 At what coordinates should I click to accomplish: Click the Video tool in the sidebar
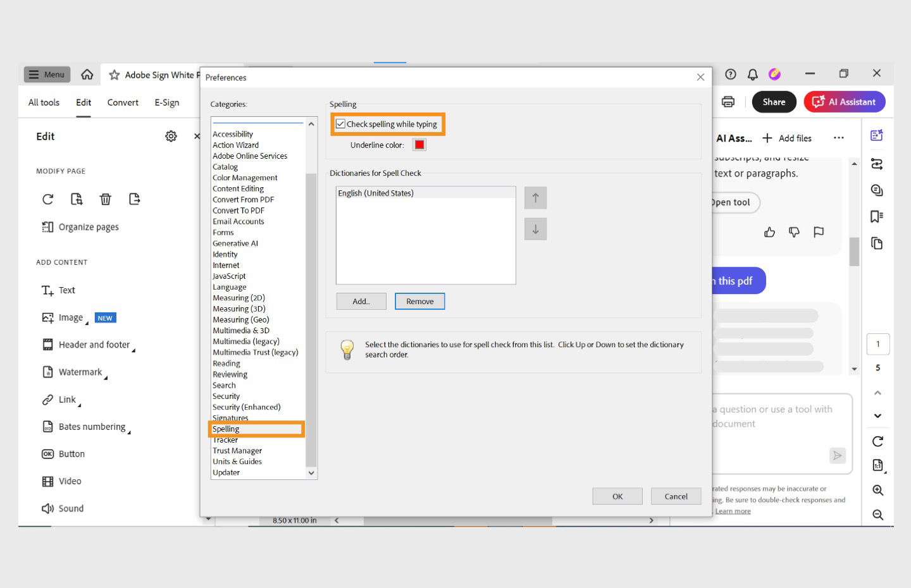(70, 481)
